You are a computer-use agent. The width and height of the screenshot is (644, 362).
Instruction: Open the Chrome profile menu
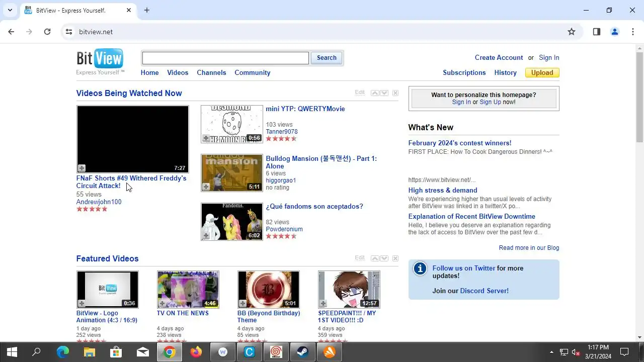(x=615, y=32)
